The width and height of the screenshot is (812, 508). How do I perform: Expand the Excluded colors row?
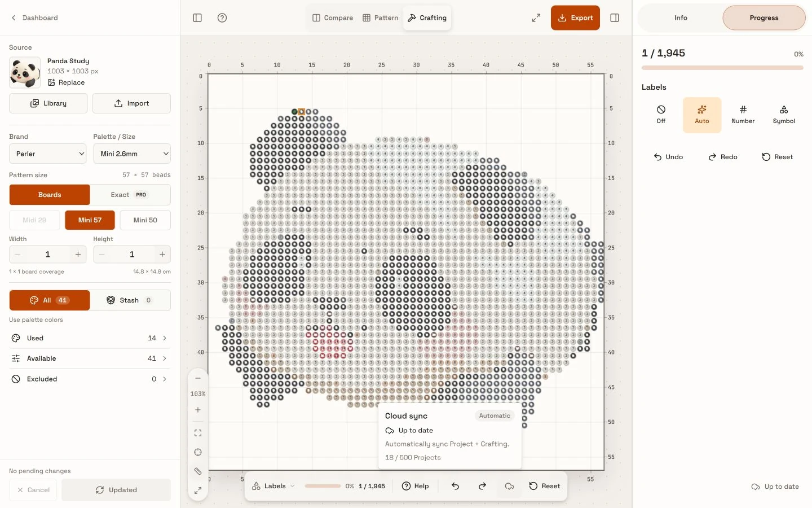[x=90, y=379]
